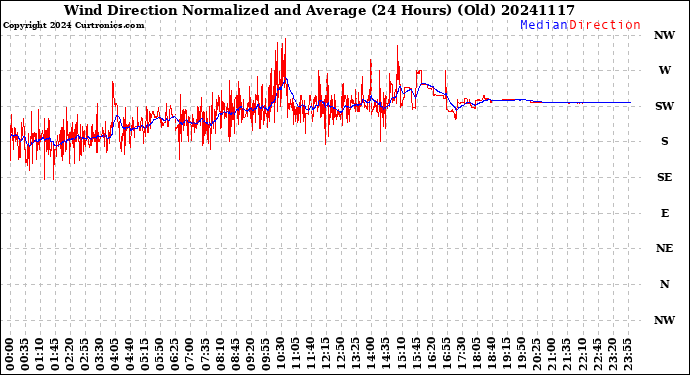This screenshot has height=375, width=690.
Task: Click the 16:55 time axis label
Action: (446, 354)
